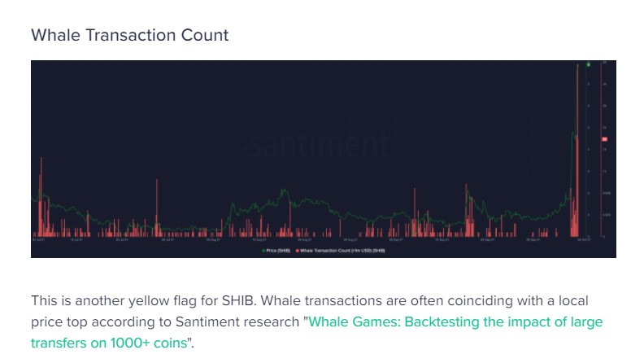The height and width of the screenshot is (363, 644).
Task: Click the santiment watermark in the chart
Action: tap(320, 147)
